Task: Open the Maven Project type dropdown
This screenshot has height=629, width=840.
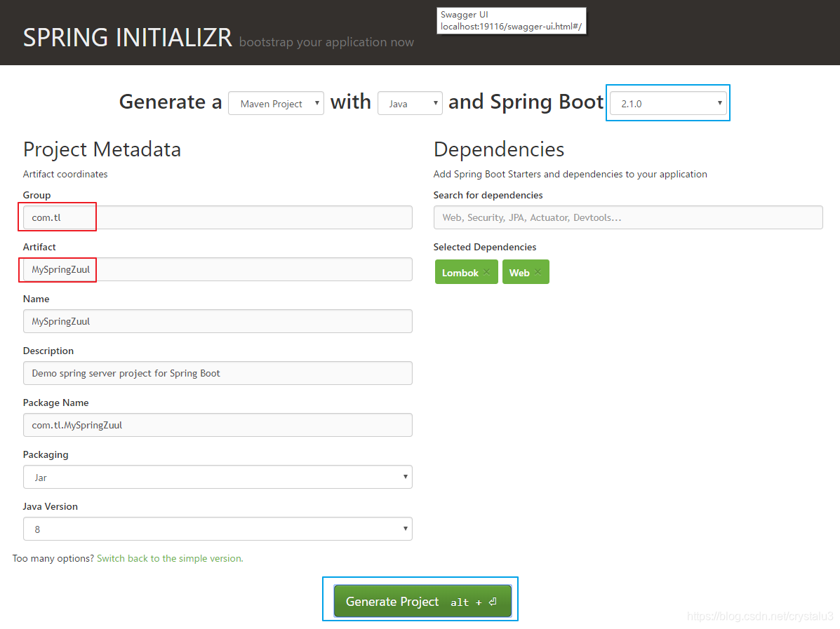Action: tap(276, 103)
